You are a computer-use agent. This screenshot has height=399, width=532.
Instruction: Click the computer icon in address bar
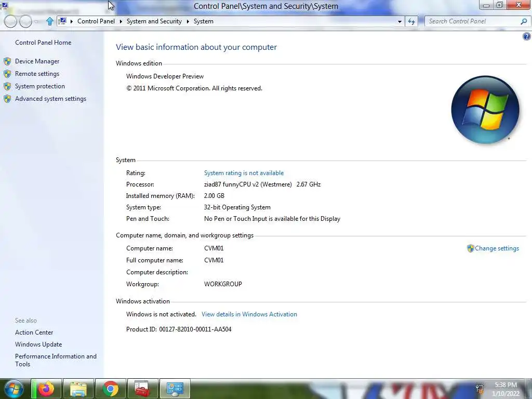coord(62,21)
